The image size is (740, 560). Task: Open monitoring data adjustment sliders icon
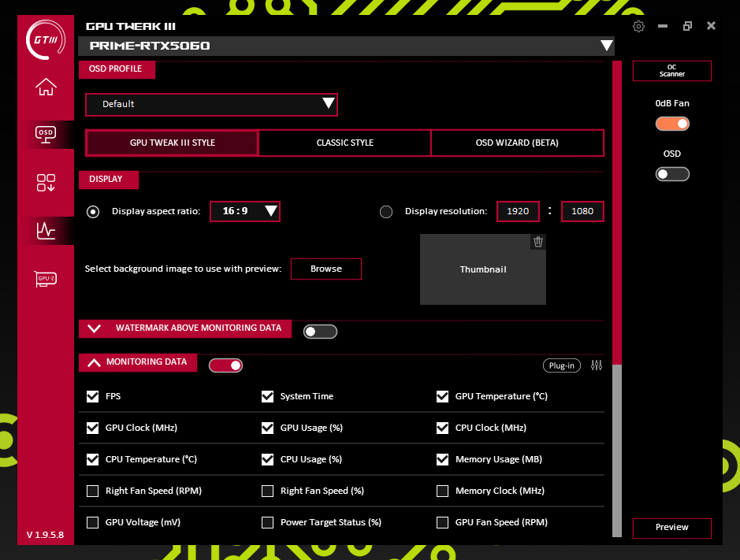coord(597,365)
